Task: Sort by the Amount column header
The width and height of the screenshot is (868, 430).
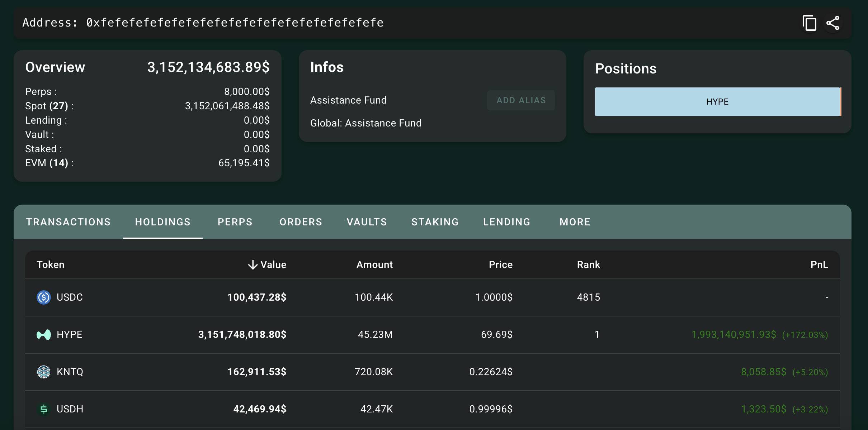Action: point(374,265)
